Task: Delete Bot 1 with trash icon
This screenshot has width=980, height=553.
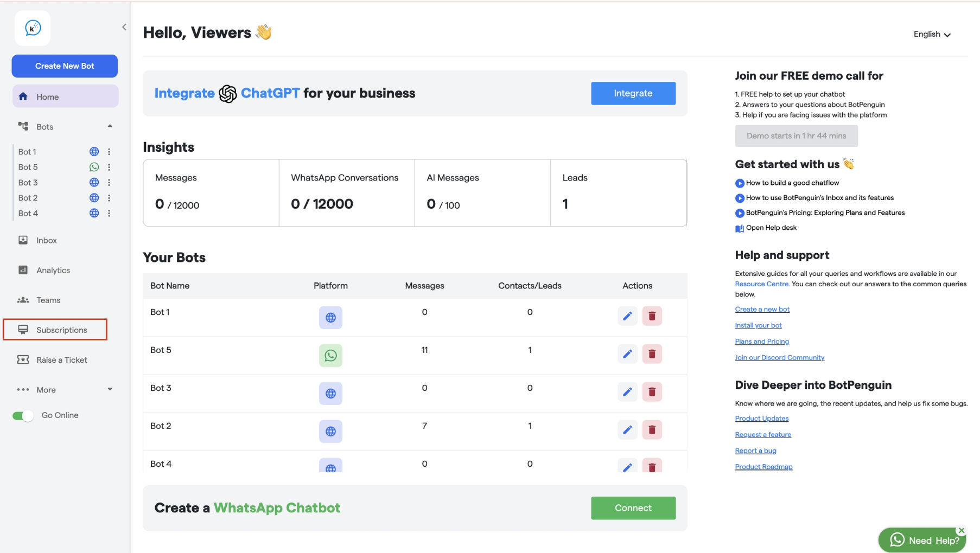Action: pyautogui.click(x=652, y=316)
